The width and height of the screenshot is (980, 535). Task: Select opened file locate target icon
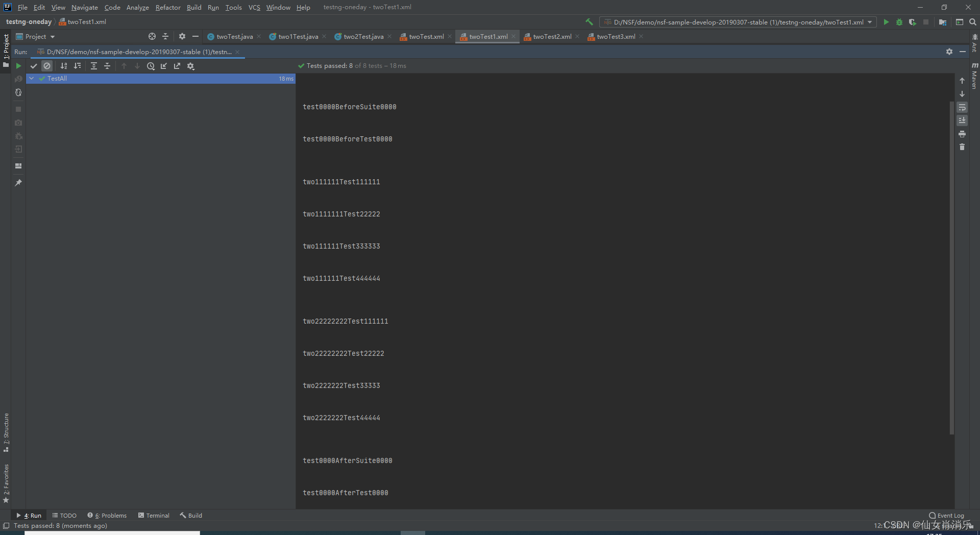(152, 36)
